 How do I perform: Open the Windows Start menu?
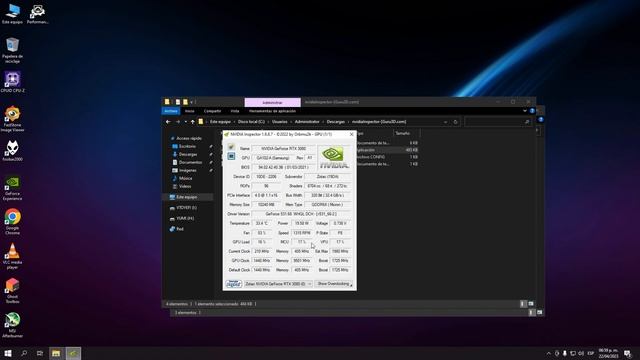pos(8,353)
